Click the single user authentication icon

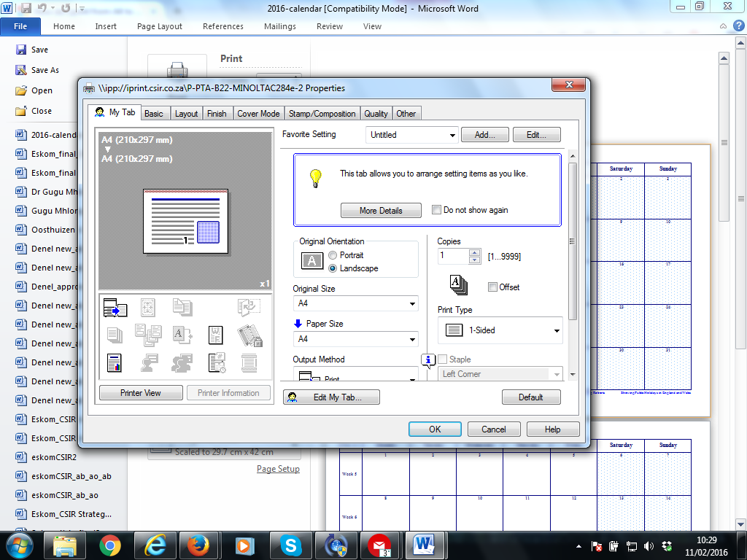(x=149, y=363)
